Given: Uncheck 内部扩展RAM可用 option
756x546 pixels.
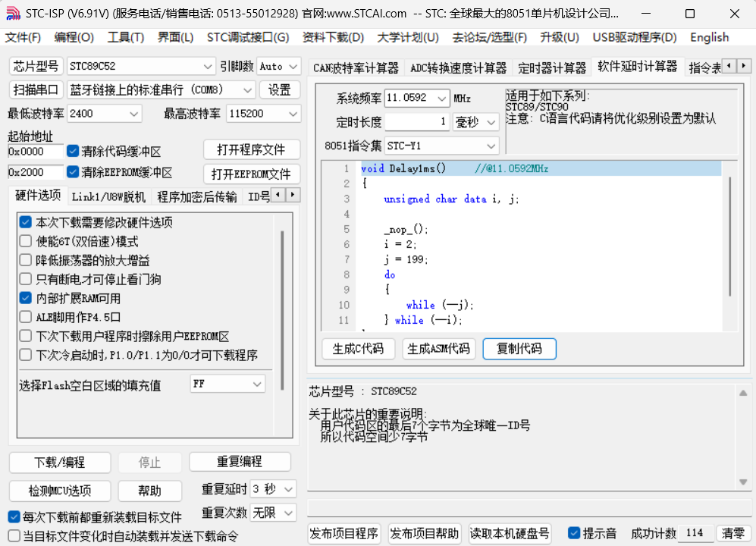Looking at the screenshot, I should pyautogui.click(x=26, y=298).
